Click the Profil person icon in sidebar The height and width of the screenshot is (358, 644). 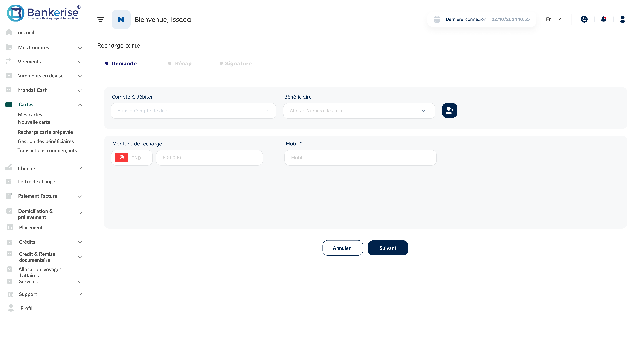point(11,308)
